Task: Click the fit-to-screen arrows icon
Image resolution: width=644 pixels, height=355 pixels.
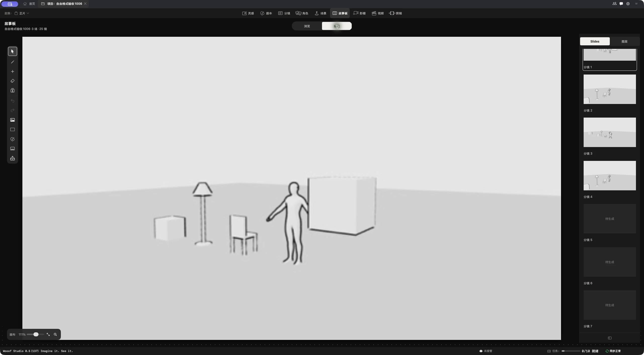Action: pos(48,334)
